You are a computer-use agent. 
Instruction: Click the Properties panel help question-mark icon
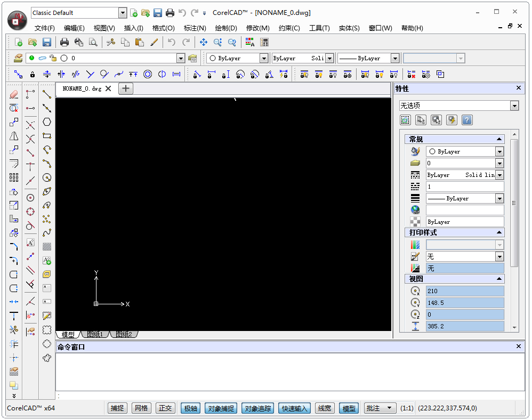[x=467, y=120]
